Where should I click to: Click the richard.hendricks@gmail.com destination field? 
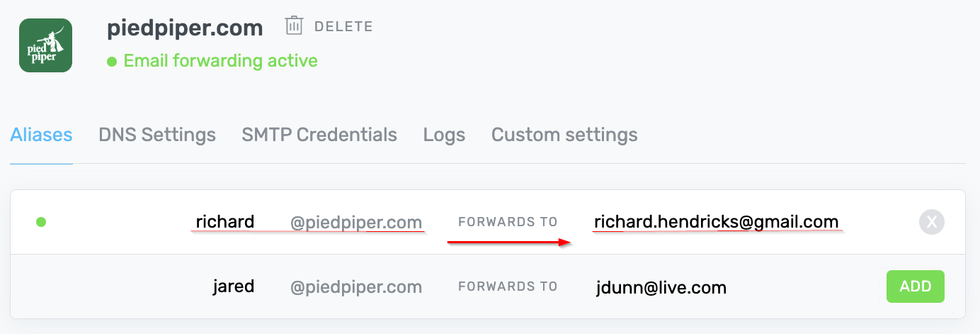point(716,222)
